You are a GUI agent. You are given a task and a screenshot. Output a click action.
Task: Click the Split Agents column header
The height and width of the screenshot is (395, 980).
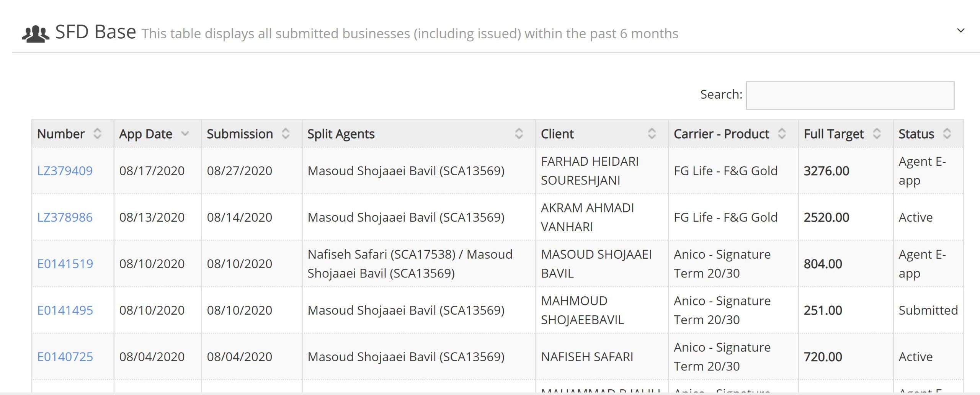coord(341,134)
